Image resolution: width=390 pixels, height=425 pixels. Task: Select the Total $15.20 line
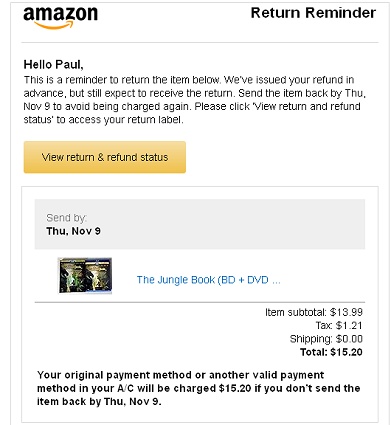point(331,352)
